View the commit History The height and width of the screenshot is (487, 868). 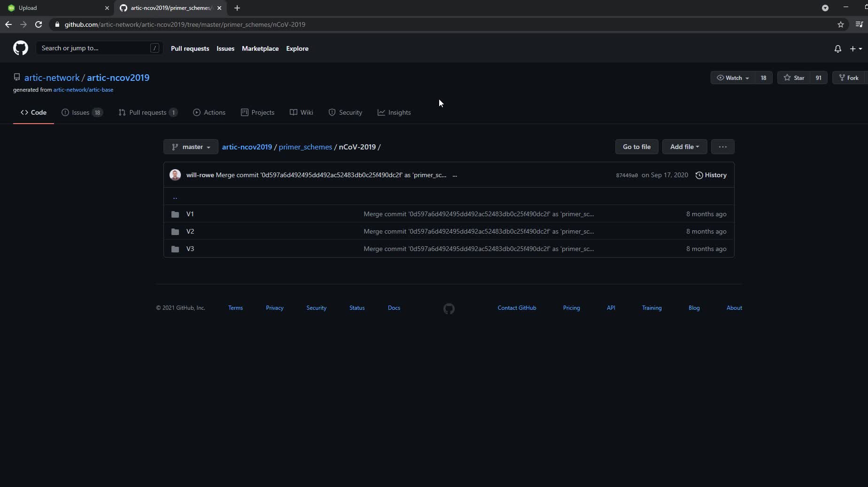click(711, 175)
